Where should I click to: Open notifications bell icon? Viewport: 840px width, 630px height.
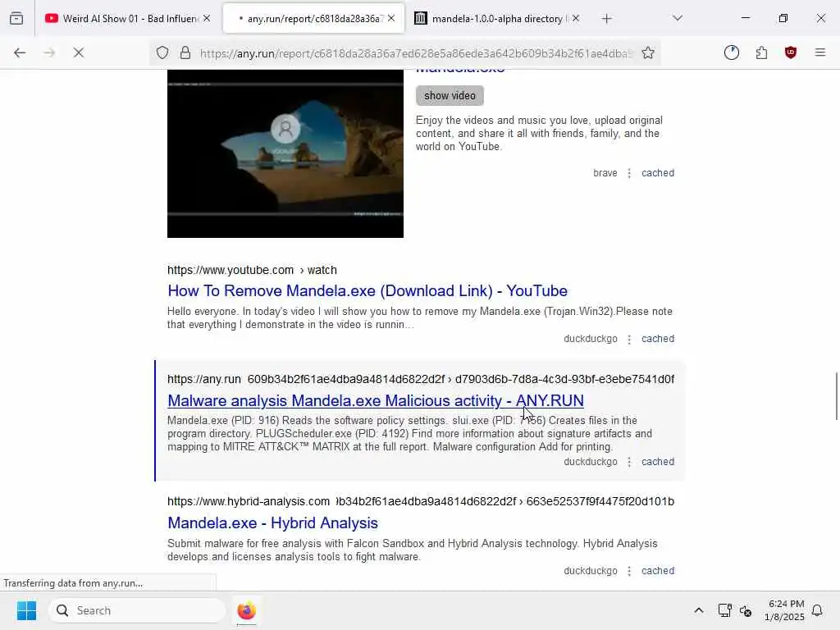tap(818, 610)
